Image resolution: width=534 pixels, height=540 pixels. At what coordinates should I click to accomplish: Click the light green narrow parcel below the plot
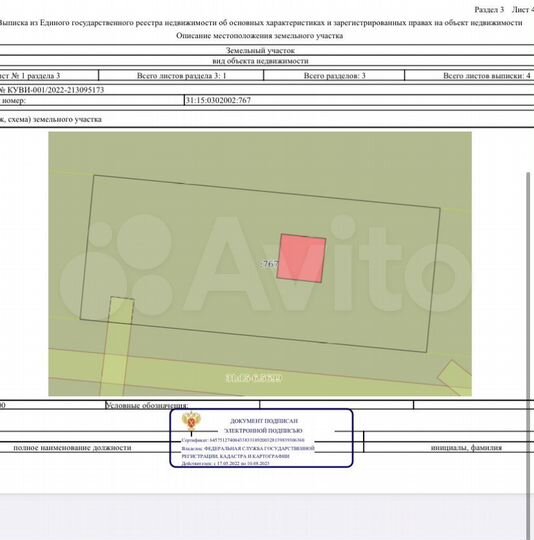pyautogui.click(x=117, y=346)
